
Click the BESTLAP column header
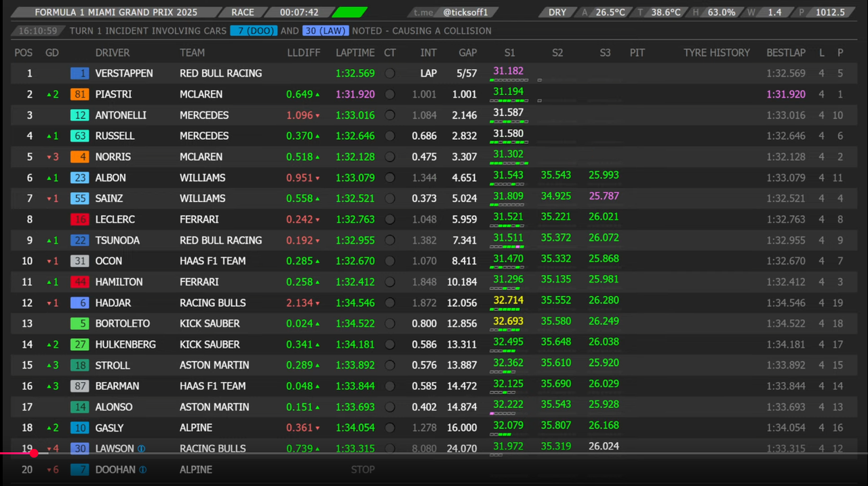[786, 53]
